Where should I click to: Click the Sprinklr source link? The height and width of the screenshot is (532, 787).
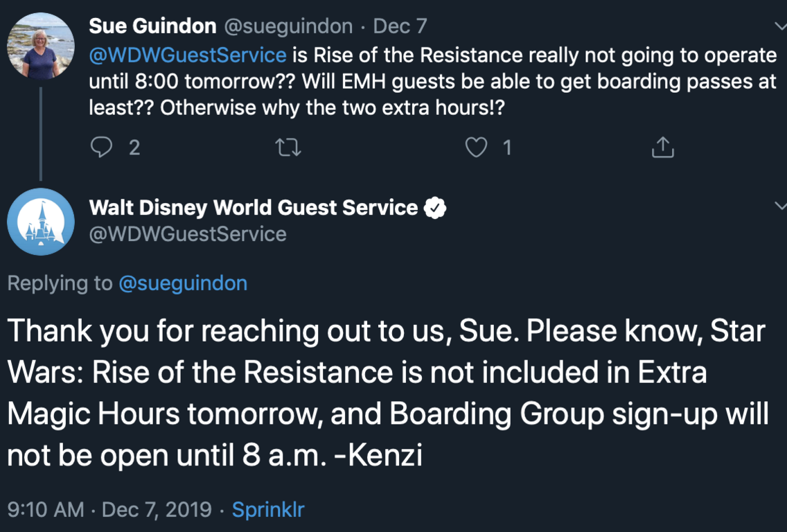tap(268, 511)
